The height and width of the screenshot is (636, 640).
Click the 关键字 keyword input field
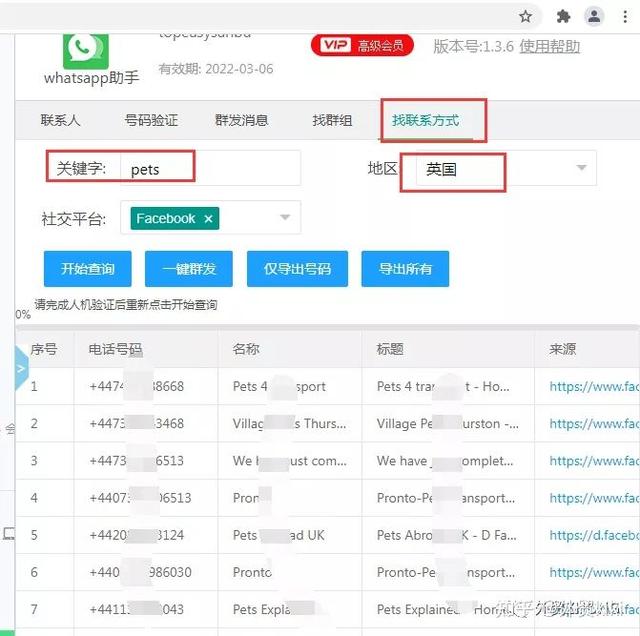pos(210,169)
